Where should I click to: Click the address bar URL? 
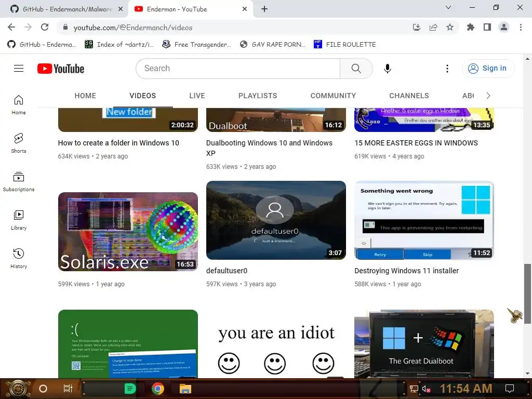click(133, 28)
